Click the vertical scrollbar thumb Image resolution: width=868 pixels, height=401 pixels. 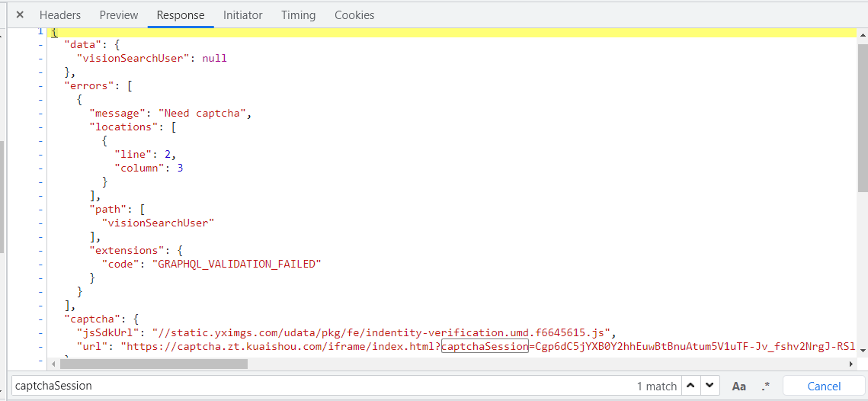click(x=863, y=117)
